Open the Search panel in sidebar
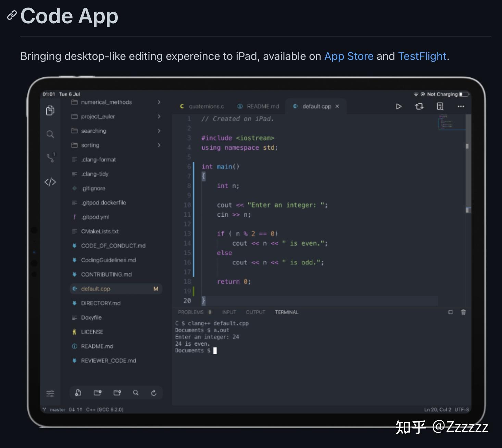 [50, 135]
